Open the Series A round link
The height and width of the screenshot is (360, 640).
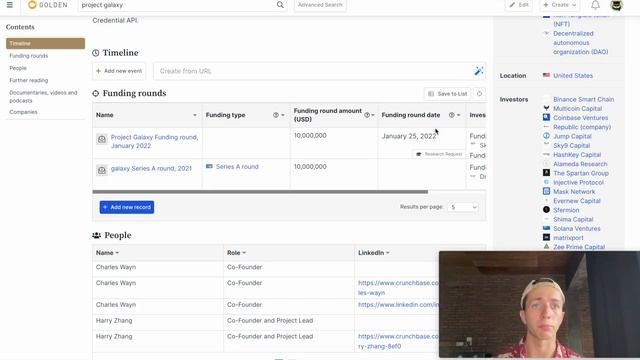coord(237,167)
